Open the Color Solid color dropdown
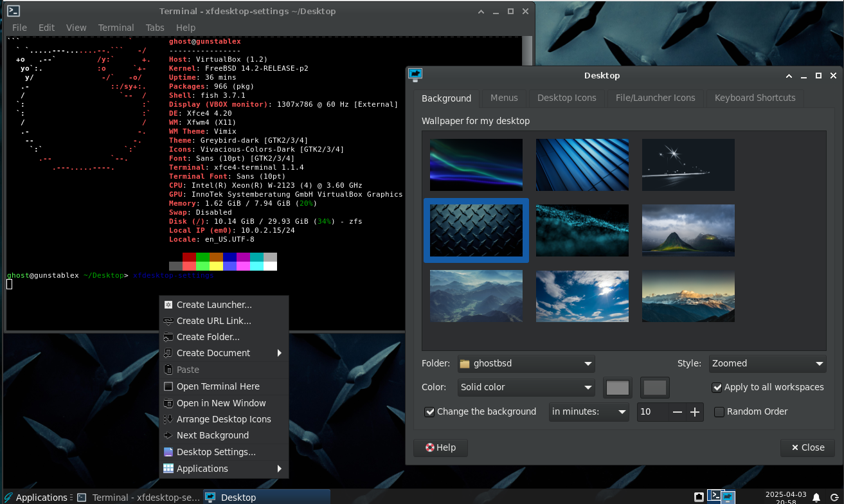Screen dimensions: 844x504 526,387
